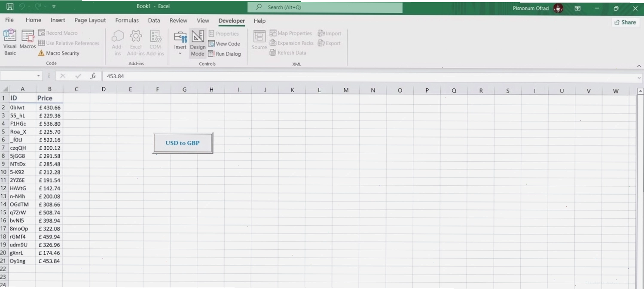
Task: Open the Pisnonum Ofrad account avatar
Action: (558, 8)
